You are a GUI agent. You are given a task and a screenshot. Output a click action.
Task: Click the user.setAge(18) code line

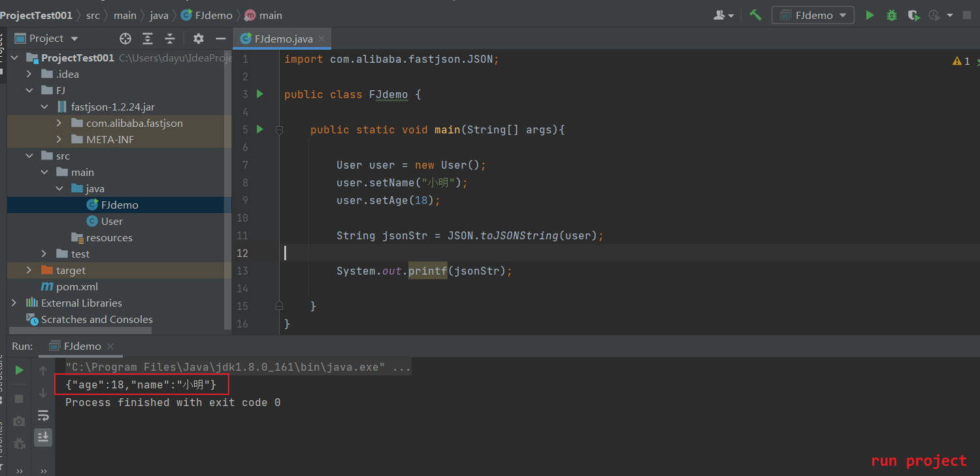point(389,200)
